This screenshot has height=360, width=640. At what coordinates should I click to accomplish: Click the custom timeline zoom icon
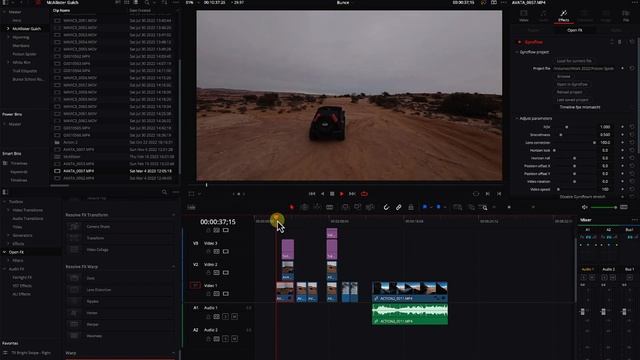click(483, 207)
